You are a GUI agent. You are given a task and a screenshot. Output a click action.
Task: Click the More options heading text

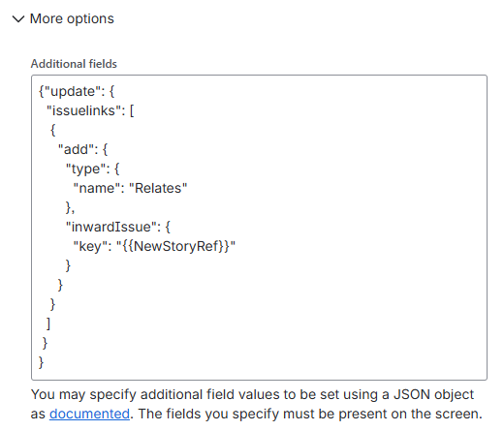click(x=72, y=18)
